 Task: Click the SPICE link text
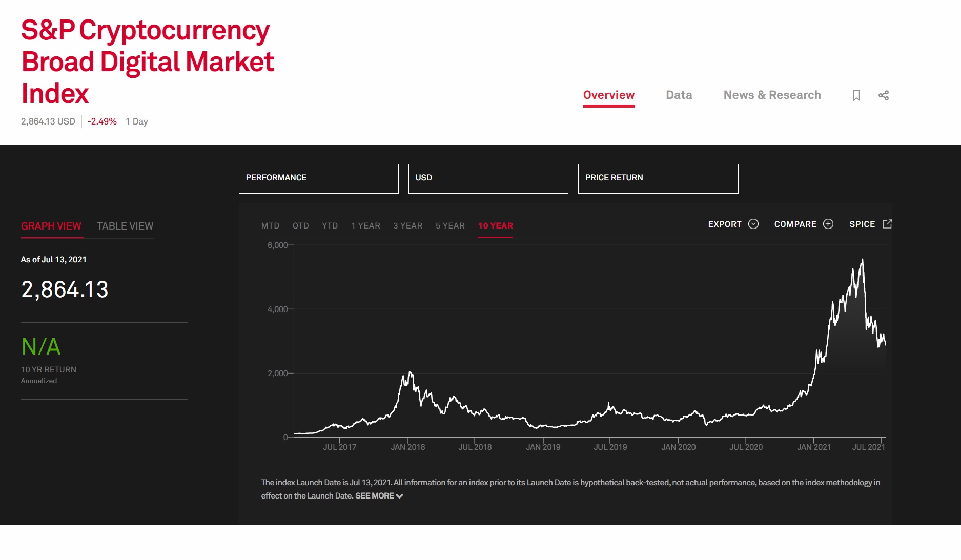[x=862, y=224]
